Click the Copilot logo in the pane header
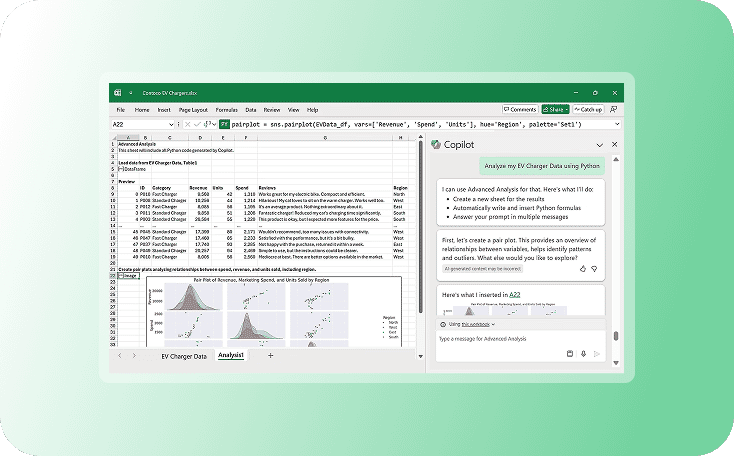Viewport: 734px width, 456px height. point(436,144)
